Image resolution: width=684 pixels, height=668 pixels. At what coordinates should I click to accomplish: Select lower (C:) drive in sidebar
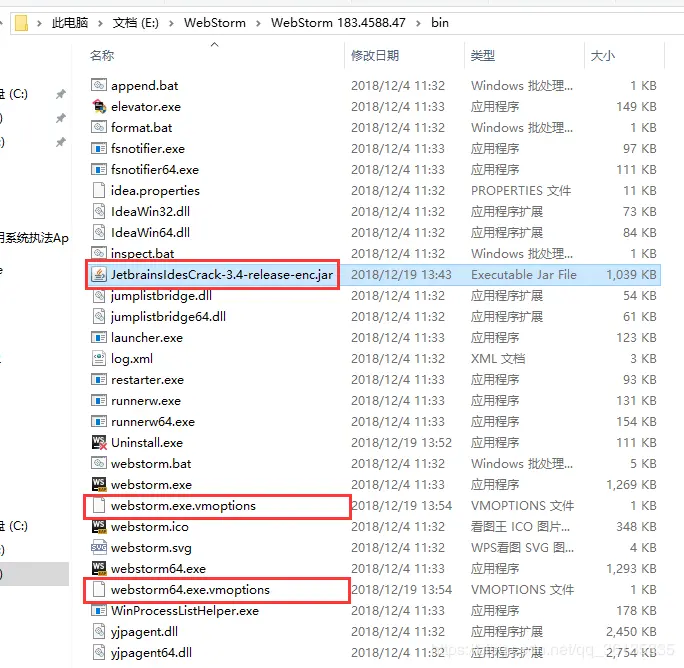(x=14, y=526)
